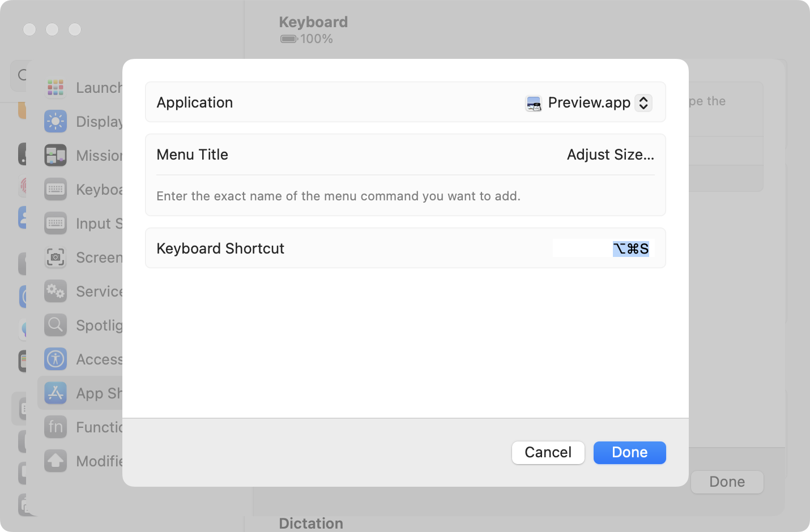Select the Function Keys fn icon
This screenshot has width=810, height=532.
tap(56, 427)
